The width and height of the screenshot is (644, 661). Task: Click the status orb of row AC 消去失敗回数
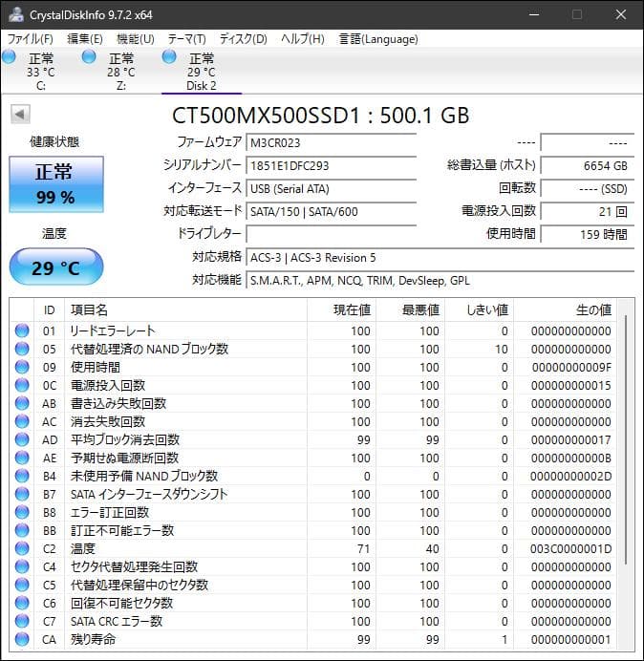22,421
